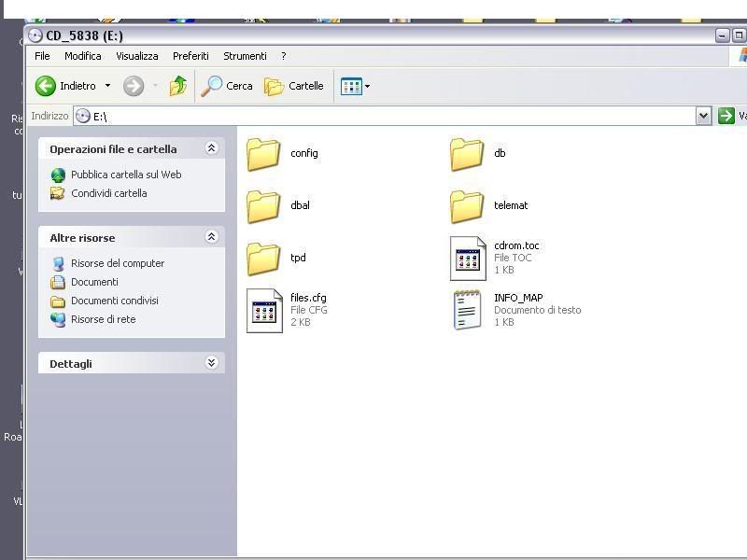747x560 pixels.
Task: Click the file name label cdrom.toc
Action: (x=516, y=245)
